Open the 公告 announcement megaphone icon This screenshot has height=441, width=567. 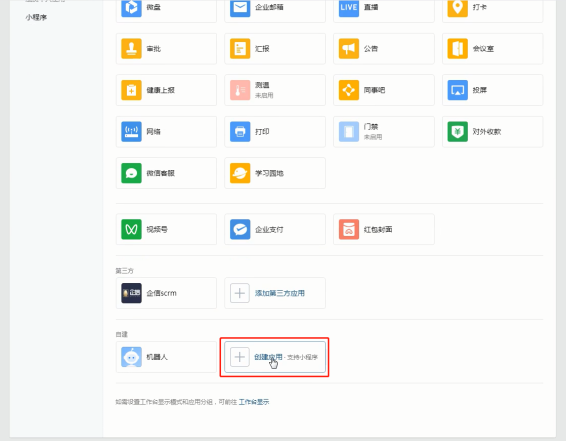[349, 48]
